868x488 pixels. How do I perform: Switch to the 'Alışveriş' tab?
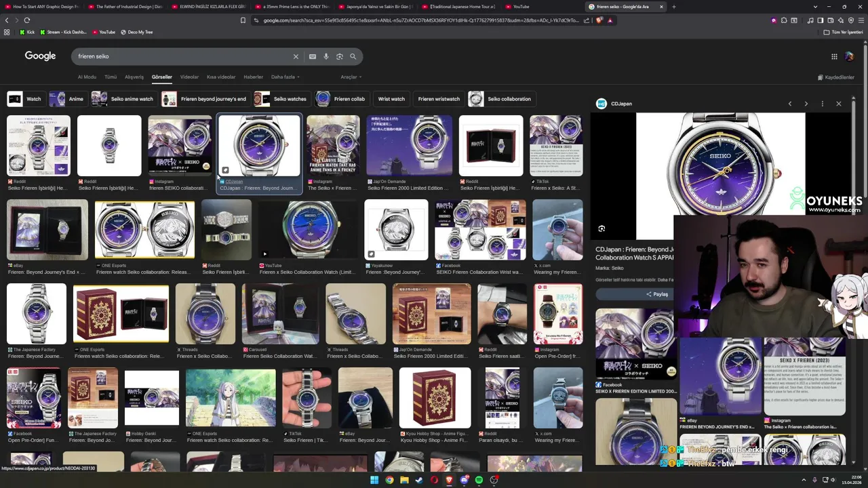point(134,77)
